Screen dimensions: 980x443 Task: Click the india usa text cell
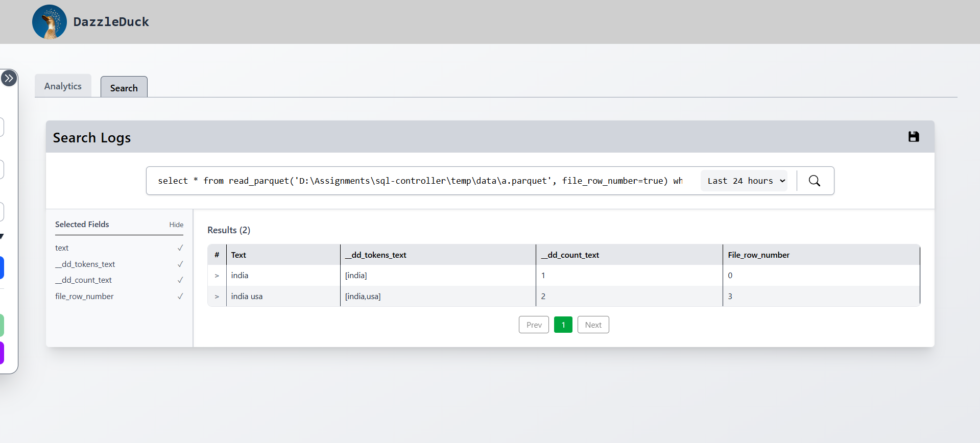tap(283, 297)
